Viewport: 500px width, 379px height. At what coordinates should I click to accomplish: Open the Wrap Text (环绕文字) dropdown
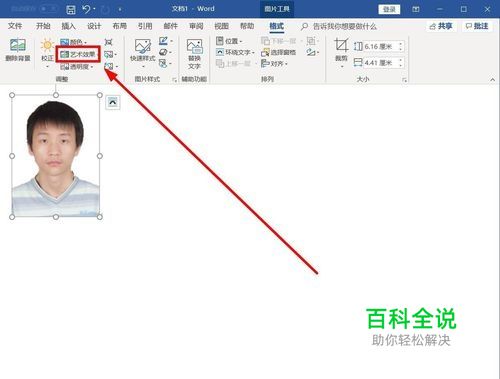click(x=235, y=52)
